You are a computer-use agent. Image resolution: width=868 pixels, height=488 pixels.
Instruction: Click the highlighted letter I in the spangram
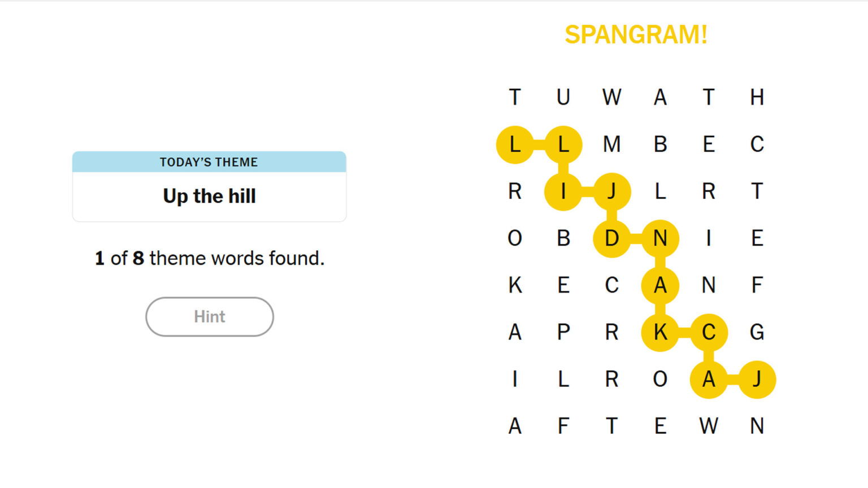(563, 191)
